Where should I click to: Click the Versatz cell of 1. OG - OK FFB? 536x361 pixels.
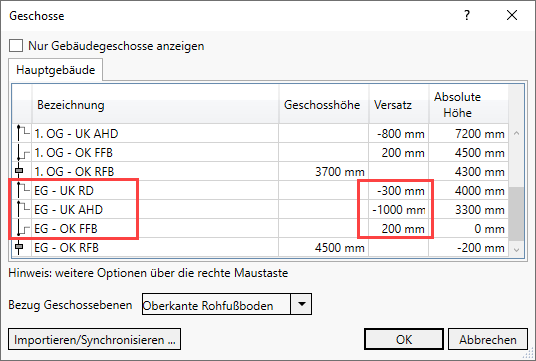399,152
